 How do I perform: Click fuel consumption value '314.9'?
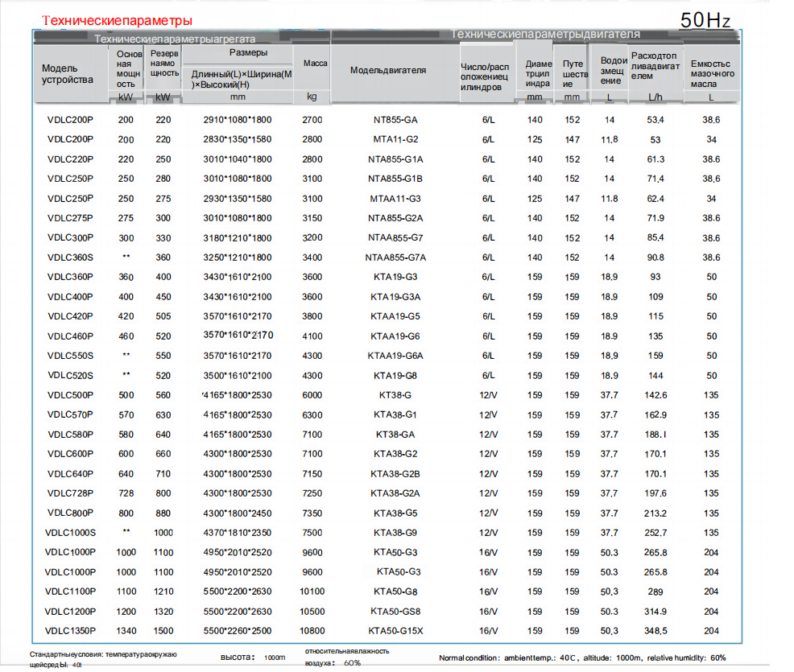[x=655, y=612]
